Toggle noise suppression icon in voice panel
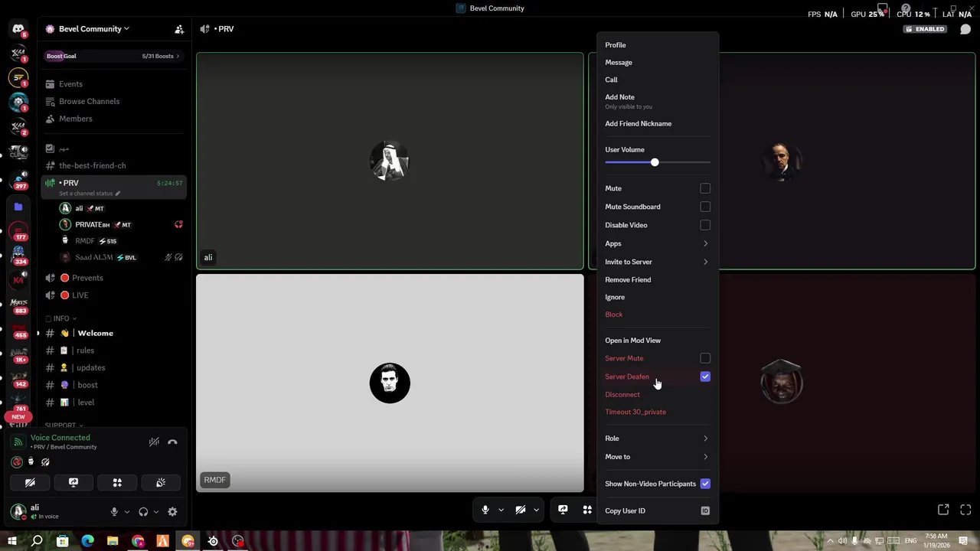980x551 pixels. click(x=154, y=442)
